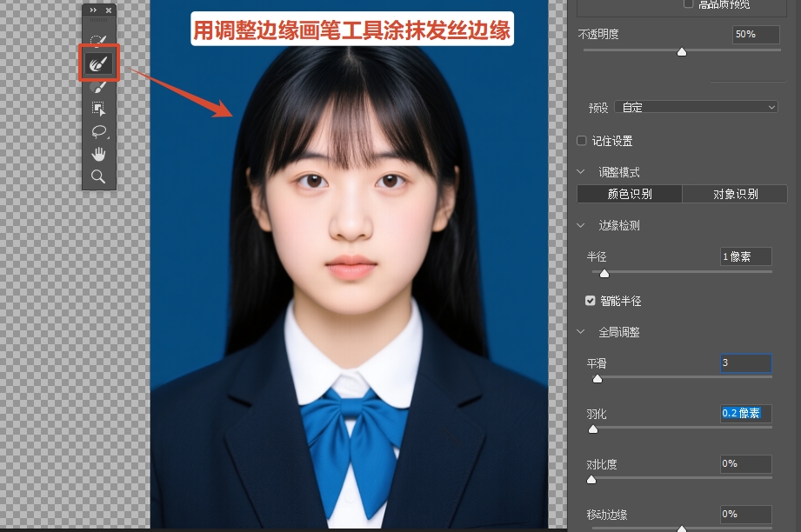Open the 预设 dropdown showing 自定
The width and height of the screenshot is (801, 532).
[x=696, y=106]
